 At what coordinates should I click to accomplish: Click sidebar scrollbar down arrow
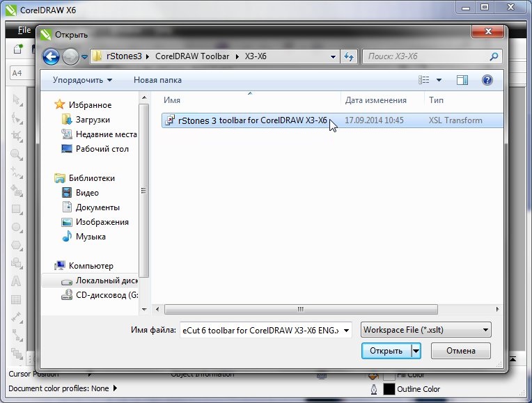point(144,309)
